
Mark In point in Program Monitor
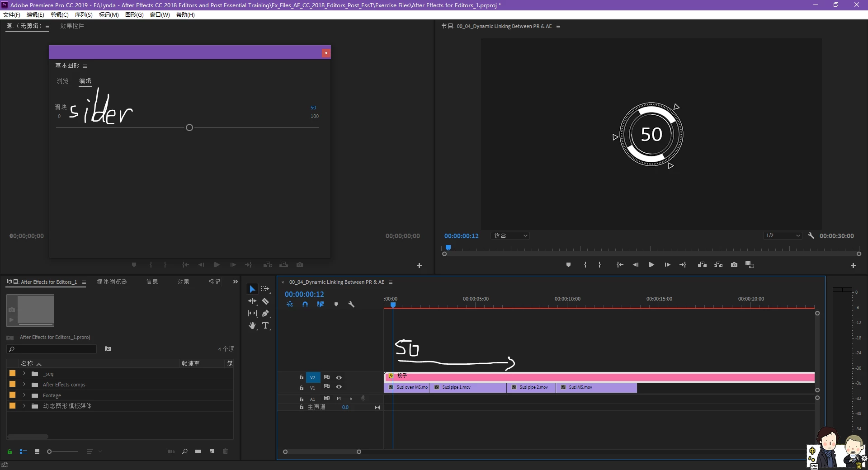[x=585, y=265]
